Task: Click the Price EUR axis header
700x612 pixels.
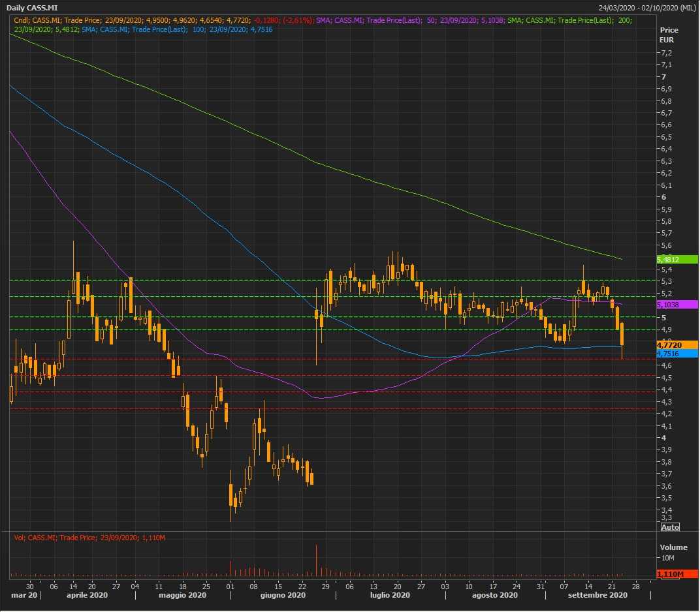Action: (x=668, y=35)
